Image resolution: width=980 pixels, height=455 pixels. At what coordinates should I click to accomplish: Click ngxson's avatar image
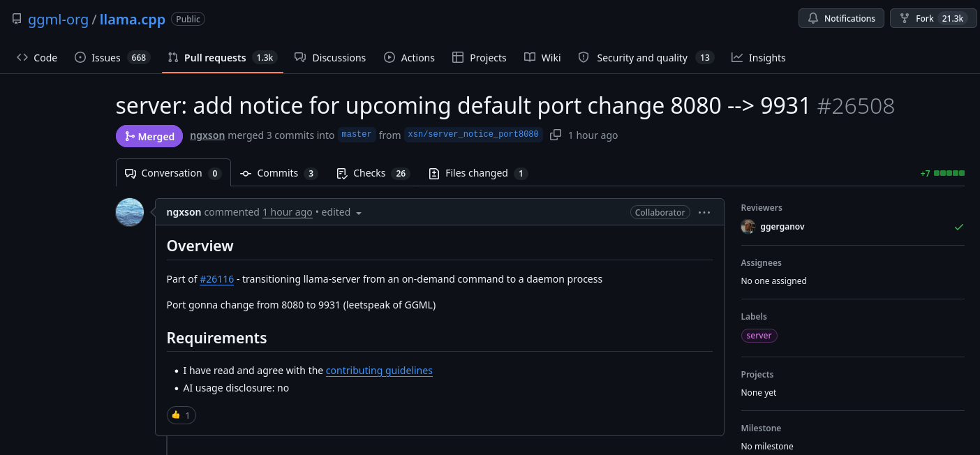pos(130,212)
